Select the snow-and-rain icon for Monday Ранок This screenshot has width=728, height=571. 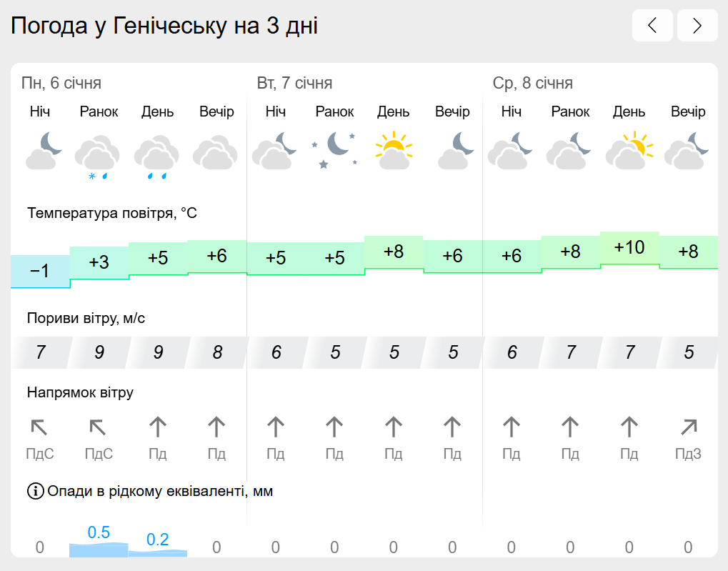point(98,157)
